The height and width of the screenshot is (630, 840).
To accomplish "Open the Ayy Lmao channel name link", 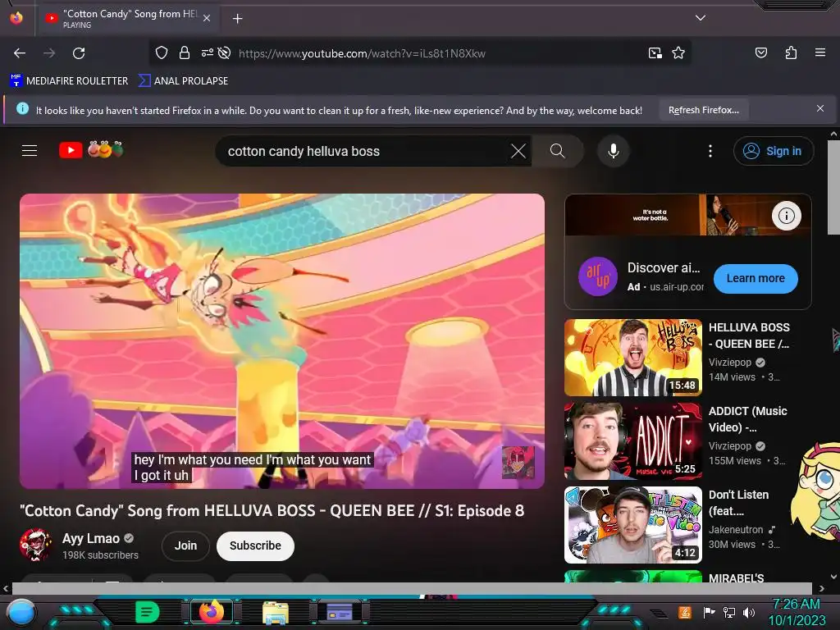I will 90,538.
